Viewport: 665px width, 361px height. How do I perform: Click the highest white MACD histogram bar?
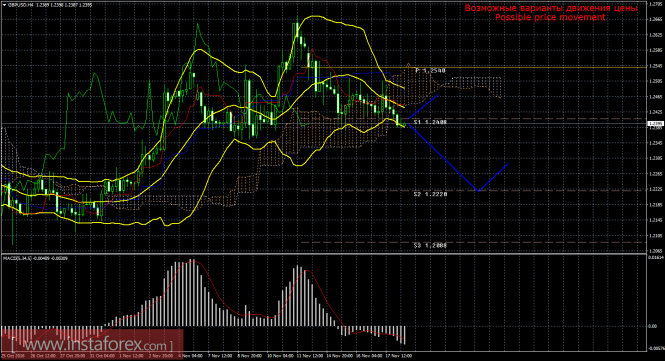click(x=191, y=293)
